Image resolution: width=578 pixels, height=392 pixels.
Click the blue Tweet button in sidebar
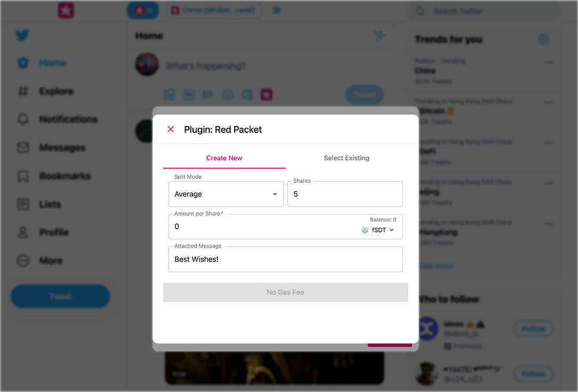(x=61, y=296)
